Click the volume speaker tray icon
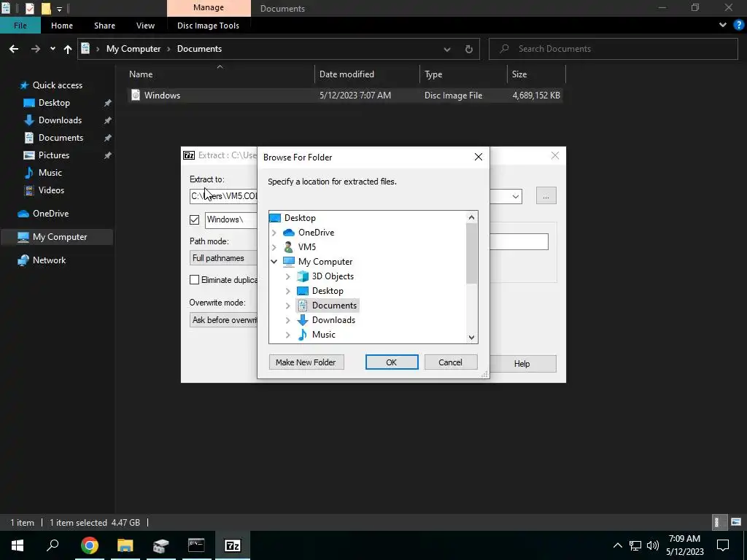 tap(653, 545)
